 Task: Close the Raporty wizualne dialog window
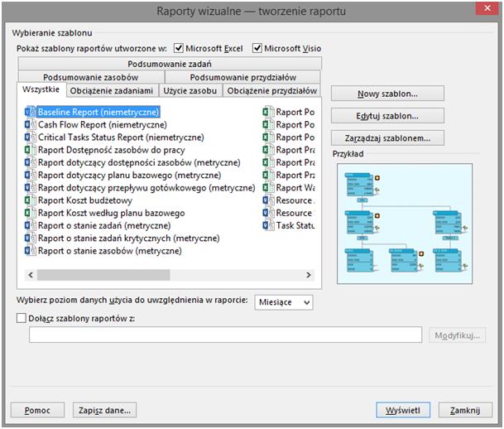(x=487, y=8)
